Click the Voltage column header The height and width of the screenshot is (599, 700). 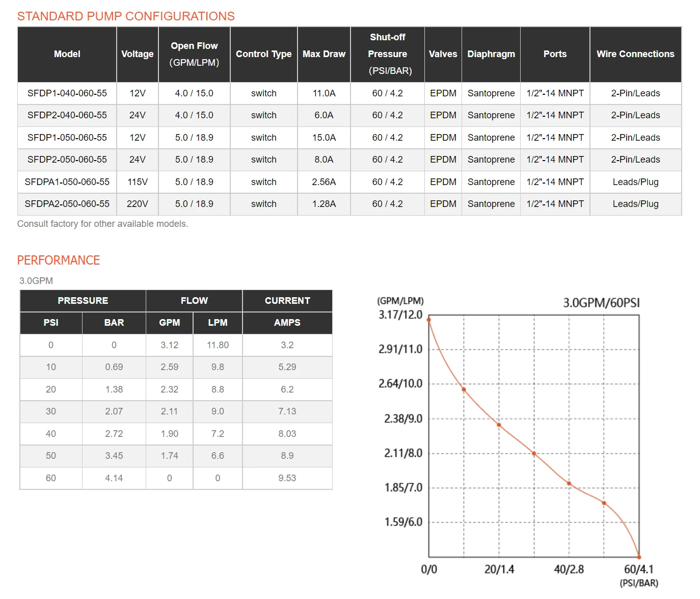point(138,54)
